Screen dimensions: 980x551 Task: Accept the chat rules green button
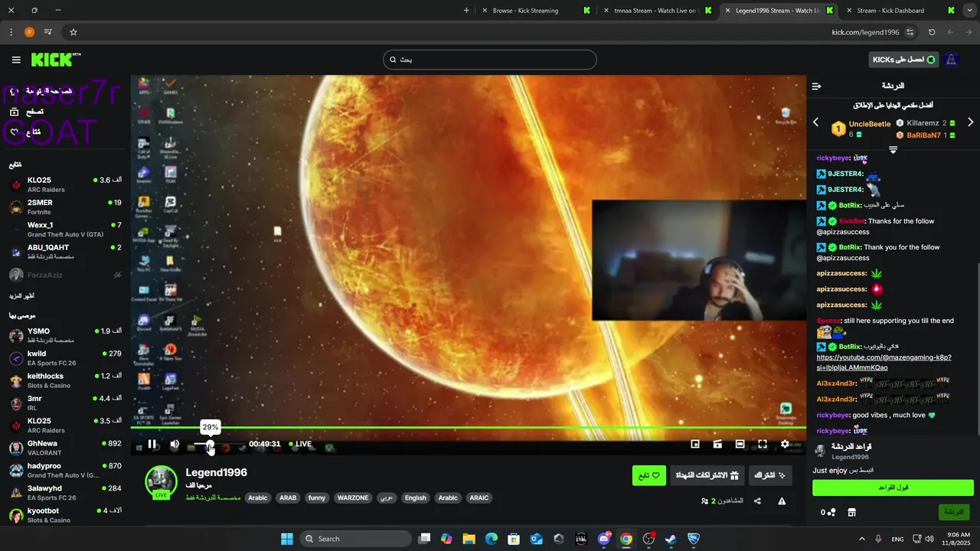(x=893, y=487)
